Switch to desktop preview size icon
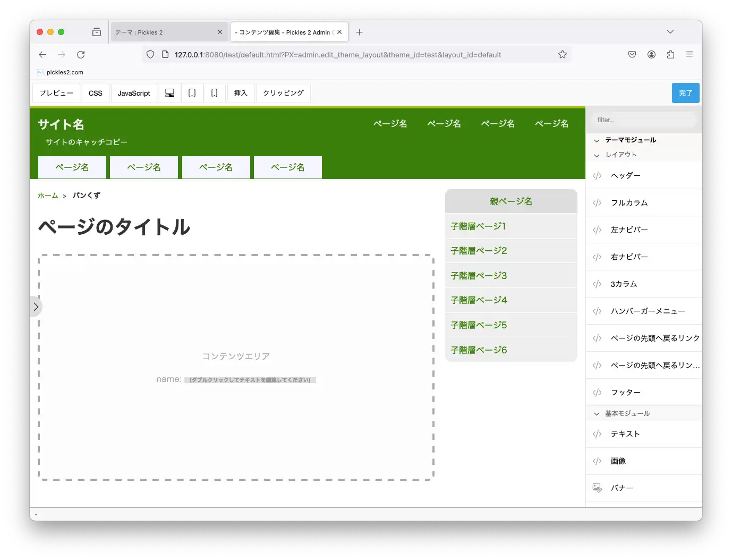Image resolution: width=732 pixels, height=560 pixels. click(x=169, y=93)
